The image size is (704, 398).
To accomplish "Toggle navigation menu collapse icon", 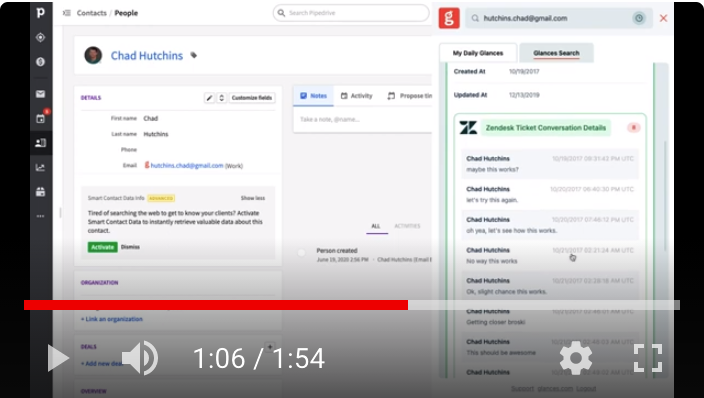I will click(x=67, y=13).
